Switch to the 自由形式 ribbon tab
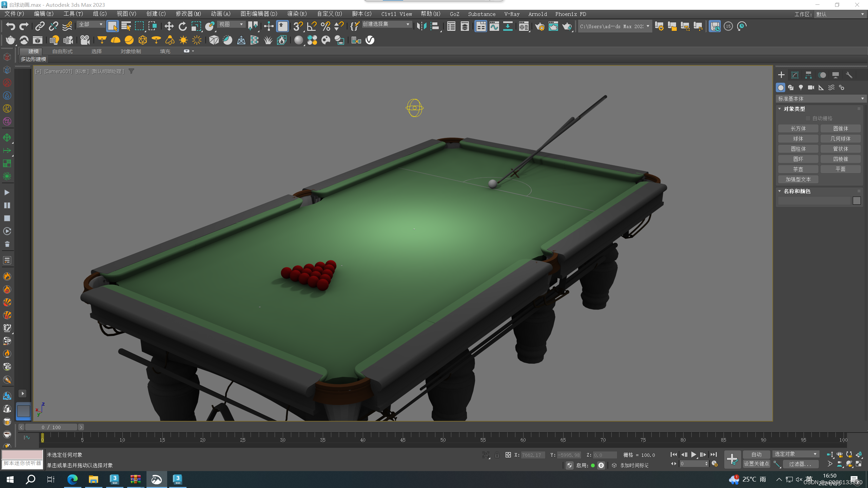 point(62,51)
